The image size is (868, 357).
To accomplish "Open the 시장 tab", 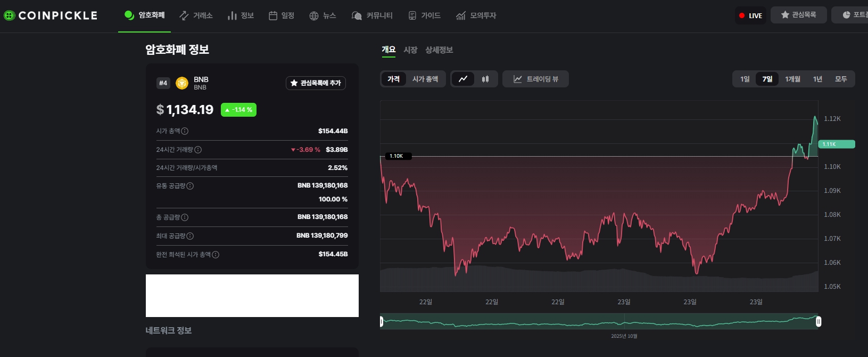I will (410, 50).
